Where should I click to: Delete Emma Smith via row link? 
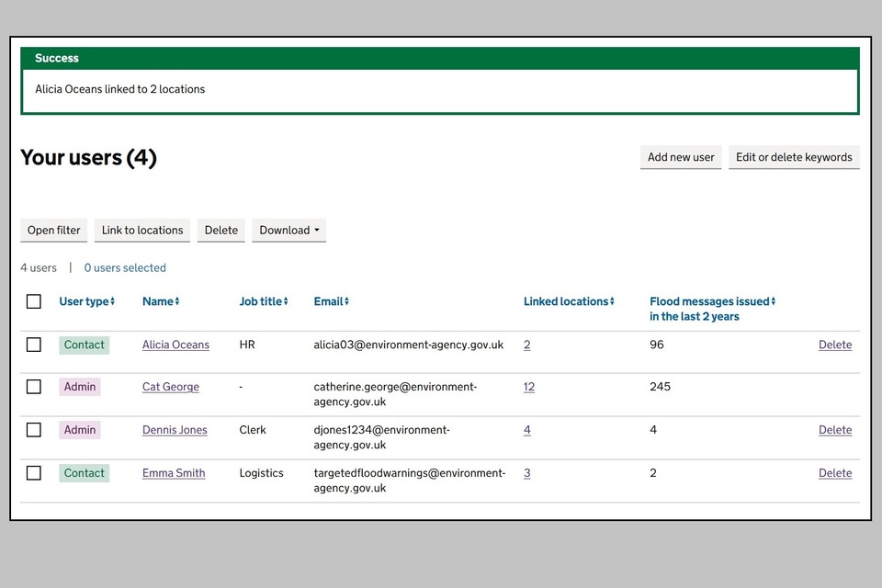(835, 473)
